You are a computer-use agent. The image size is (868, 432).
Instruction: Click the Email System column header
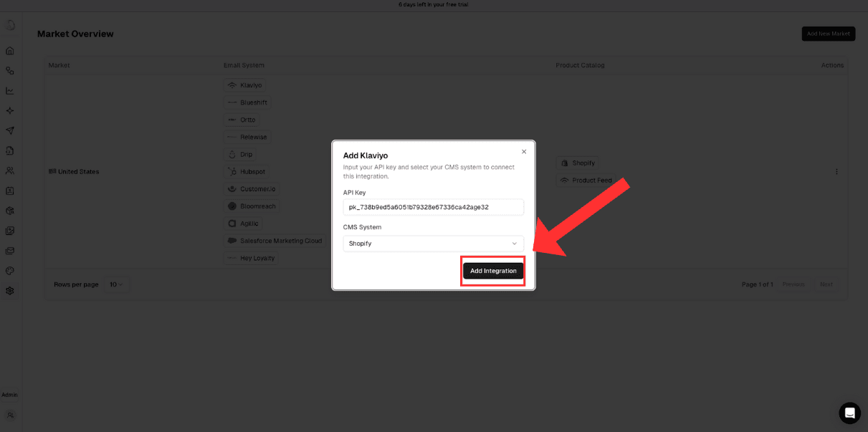pyautogui.click(x=244, y=65)
